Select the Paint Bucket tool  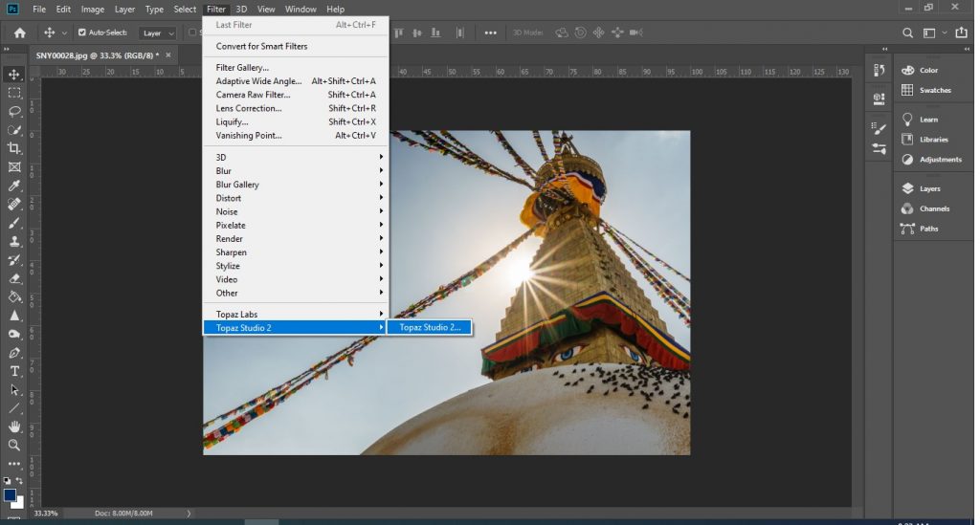pyautogui.click(x=13, y=297)
